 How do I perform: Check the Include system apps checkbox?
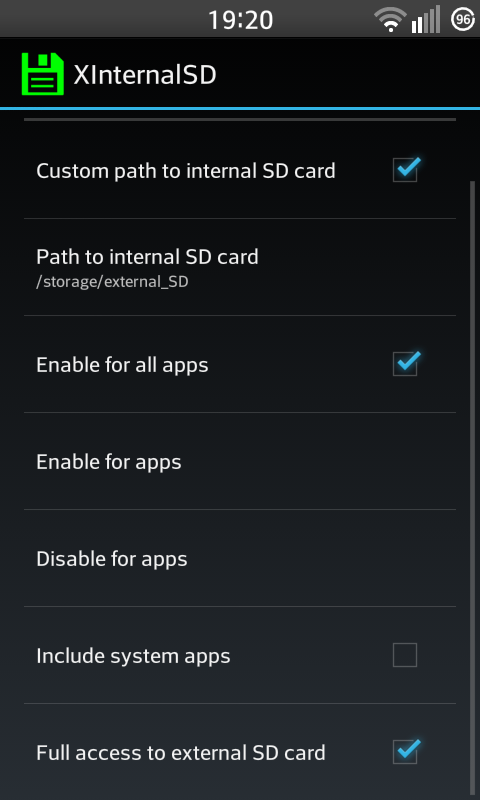pos(405,655)
